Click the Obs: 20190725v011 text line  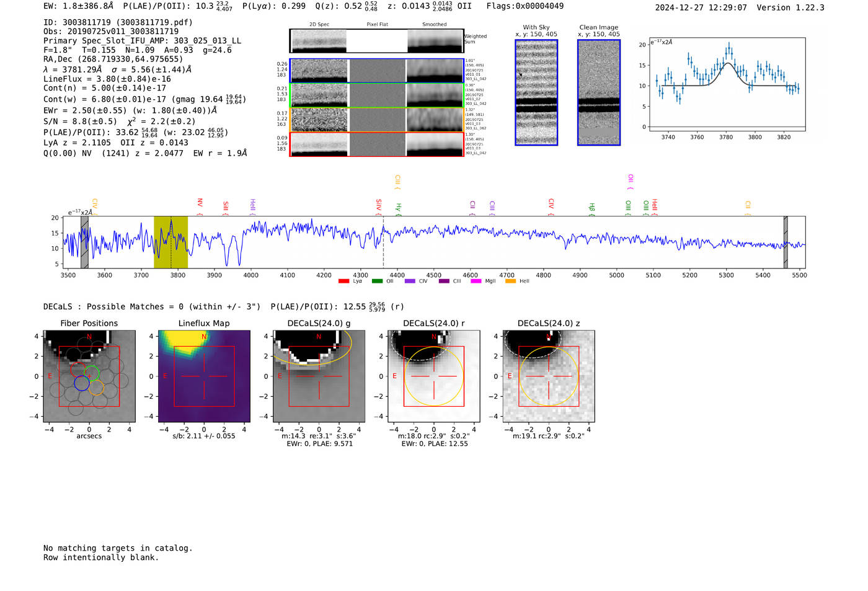[111, 32]
